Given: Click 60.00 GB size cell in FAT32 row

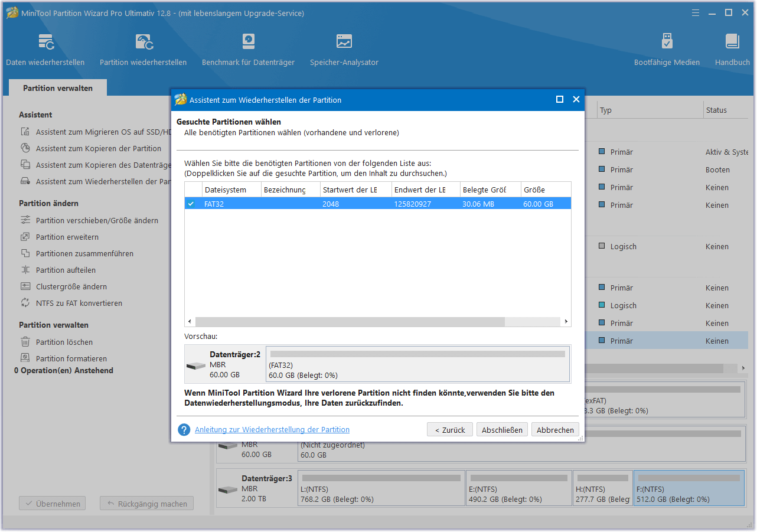Looking at the screenshot, I should tap(538, 204).
